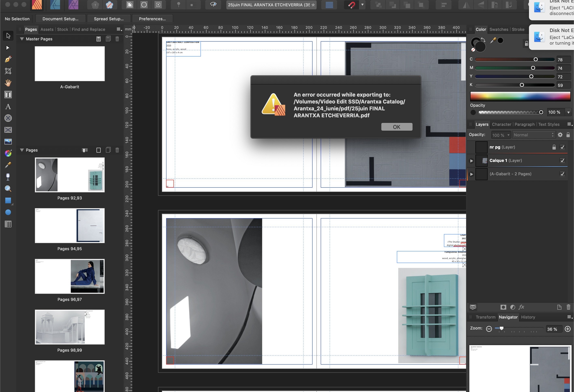The width and height of the screenshot is (574, 392).
Task: Zoom in using Navigator plus button
Action: tap(568, 329)
